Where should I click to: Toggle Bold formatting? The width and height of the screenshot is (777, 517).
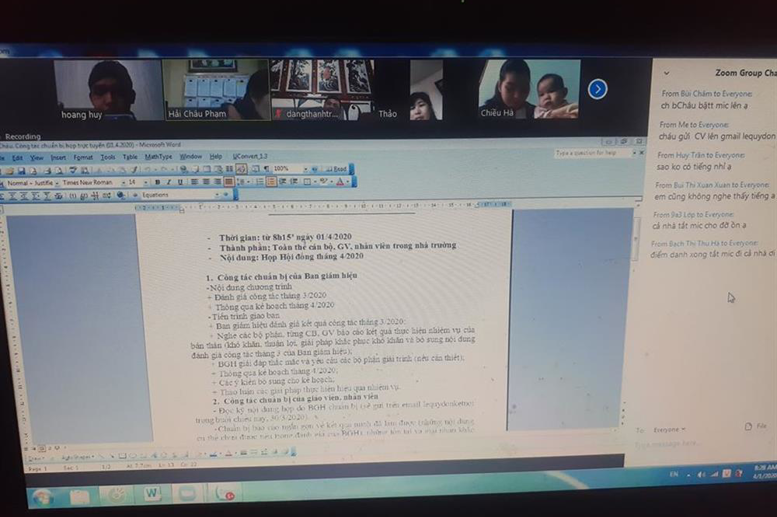(158, 182)
